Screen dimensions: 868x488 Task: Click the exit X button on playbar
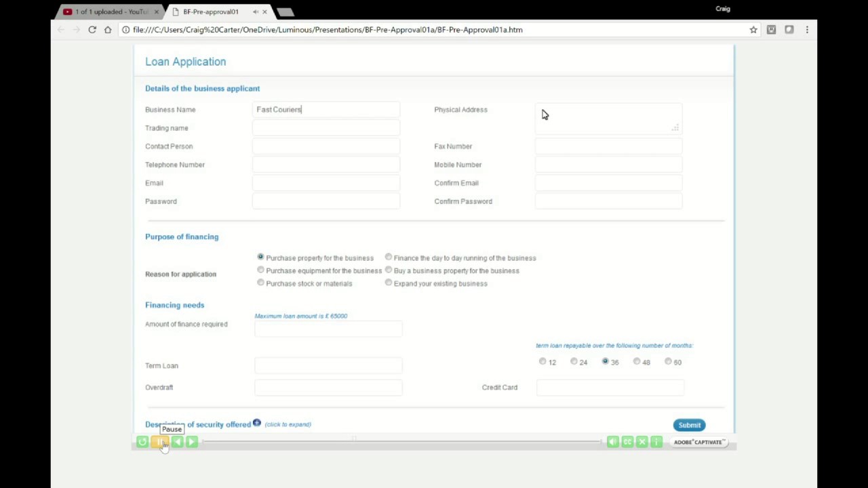[642, 442]
